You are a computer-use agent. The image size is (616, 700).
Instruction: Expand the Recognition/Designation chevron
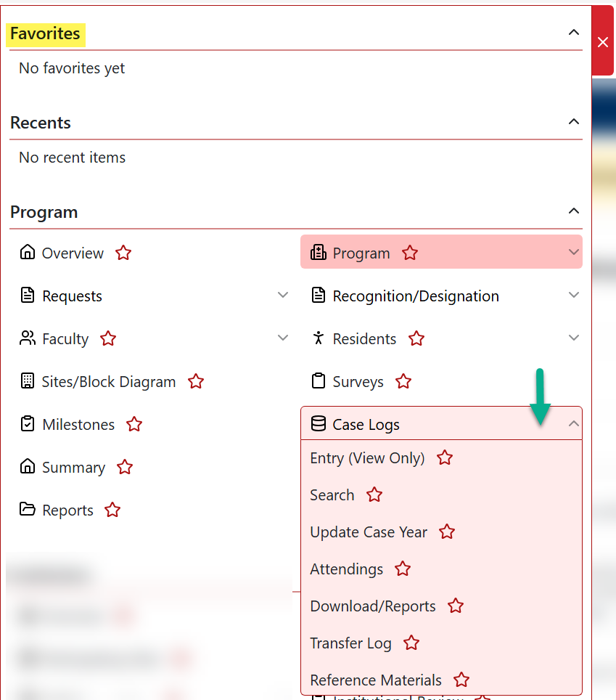pos(574,295)
